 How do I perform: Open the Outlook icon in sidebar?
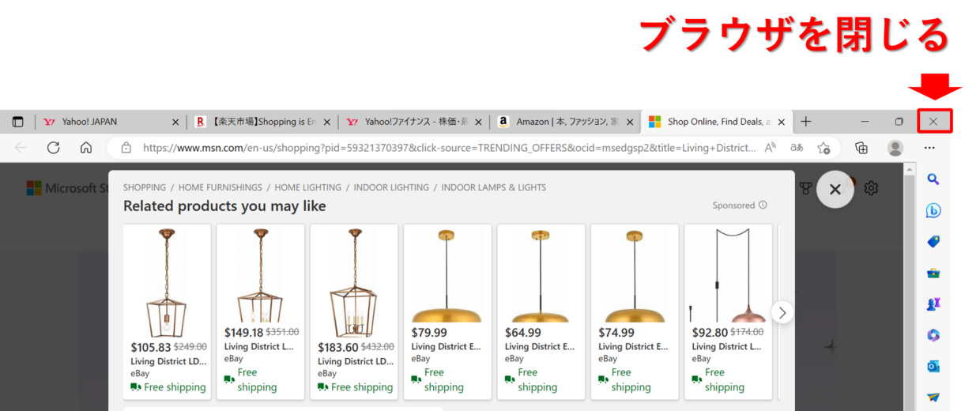(933, 367)
